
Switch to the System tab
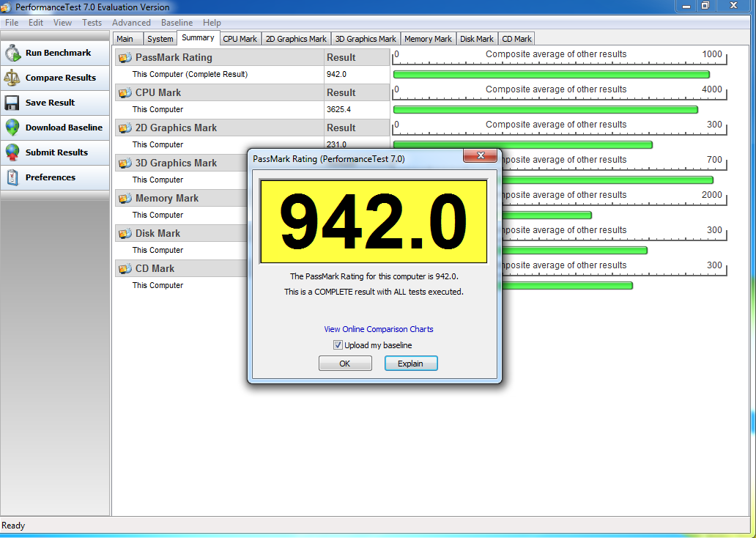[x=160, y=39]
